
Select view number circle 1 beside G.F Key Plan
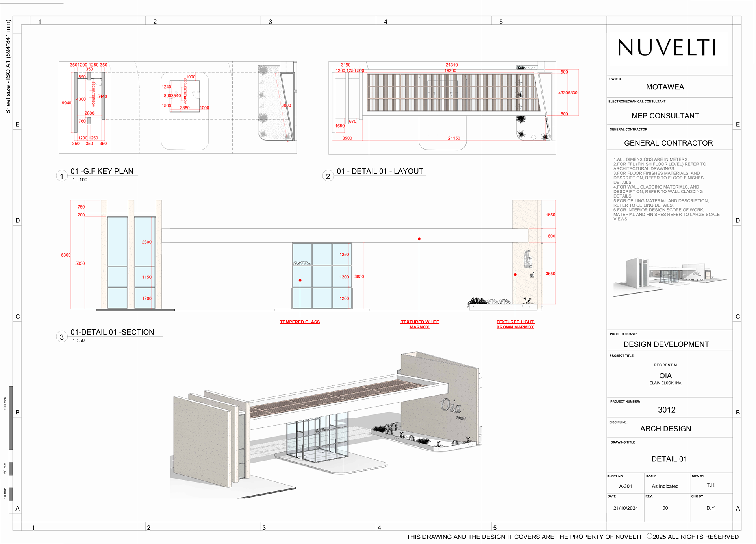tap(62, 176)
